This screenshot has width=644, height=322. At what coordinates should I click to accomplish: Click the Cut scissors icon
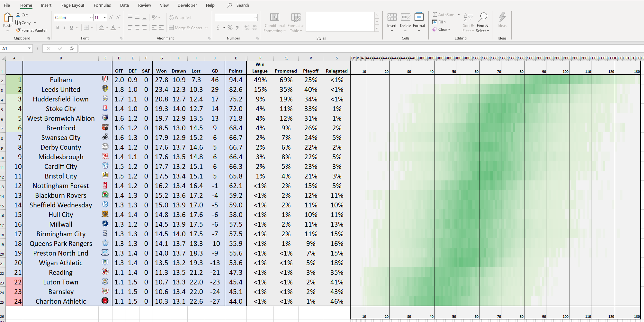(18, 15)
